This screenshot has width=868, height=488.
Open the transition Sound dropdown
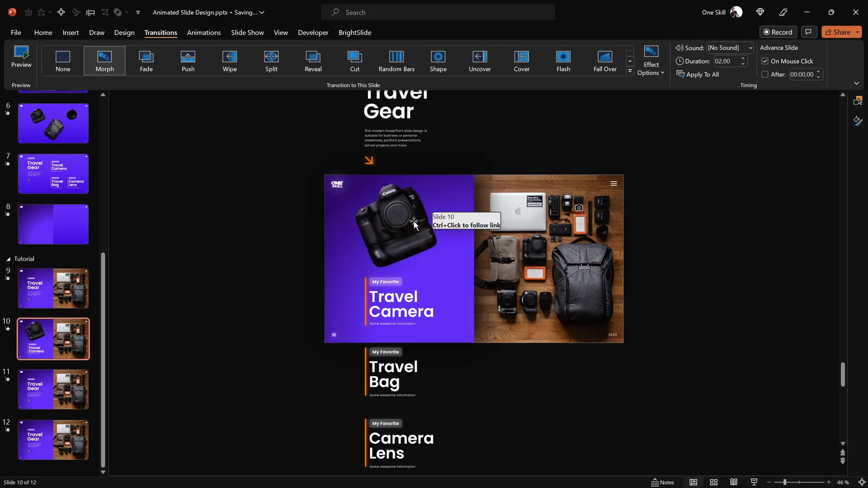coord(749,47)
